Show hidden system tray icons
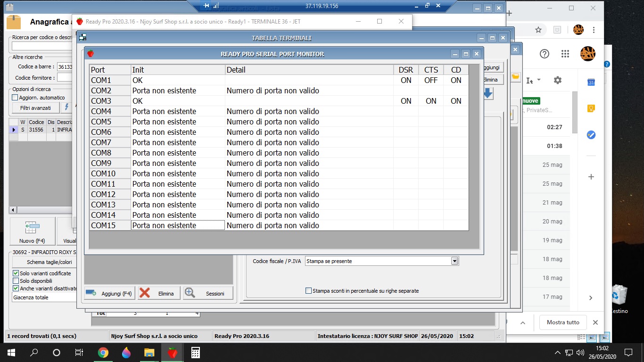Image resolution: width=644 pixels, height=362 pixels. [558, 352]
